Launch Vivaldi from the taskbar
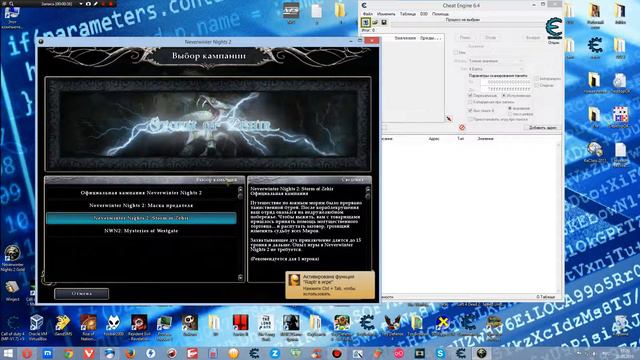The height and width of the screenshot is (360, 640). point(89,353)
